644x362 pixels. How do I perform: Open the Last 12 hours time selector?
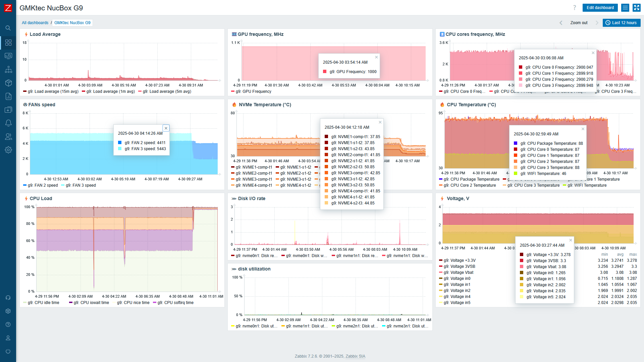[x=622, y=23]
